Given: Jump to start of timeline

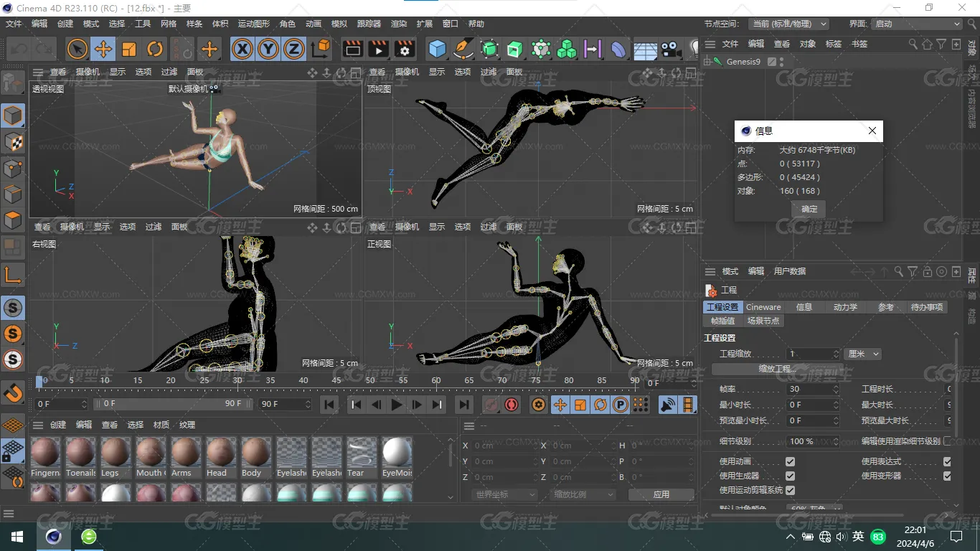Looking at the screenshot, I should pyautogui.click(x=329, y=405).
